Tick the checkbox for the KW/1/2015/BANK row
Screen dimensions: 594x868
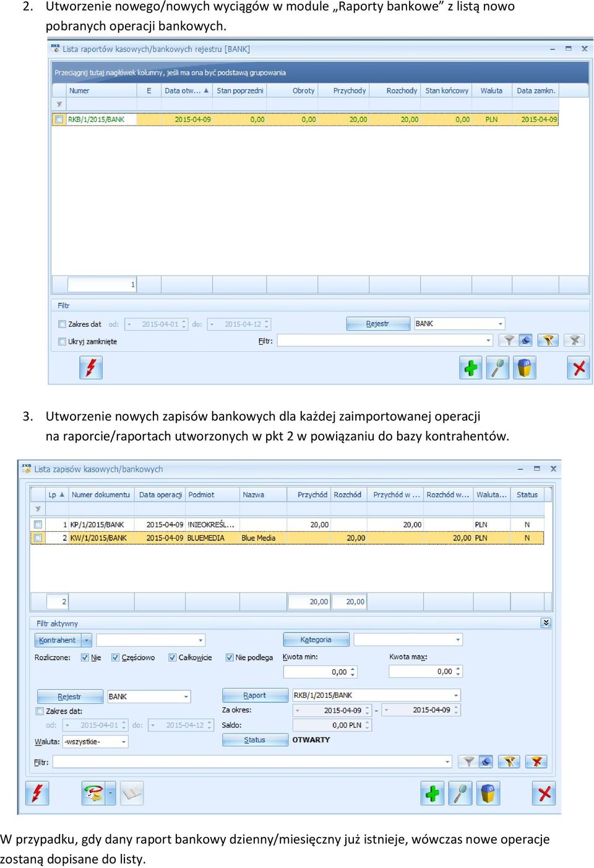point(38,538)
